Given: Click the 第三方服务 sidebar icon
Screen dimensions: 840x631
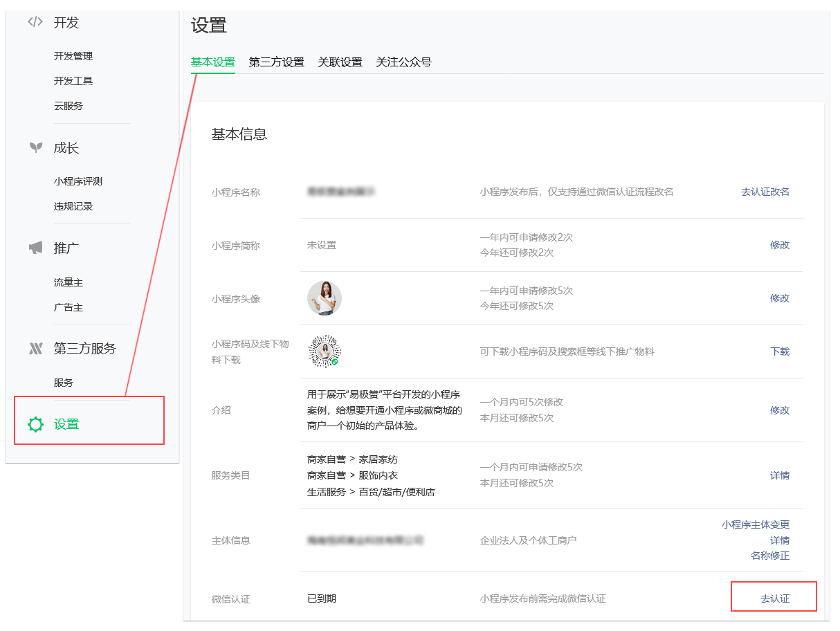Looking at the screenshot, I should click(35, 349).
